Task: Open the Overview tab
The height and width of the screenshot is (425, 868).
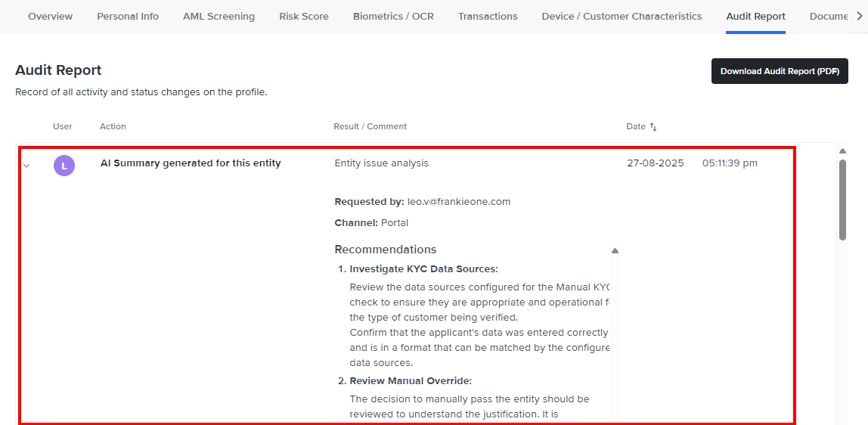Action: tap(51, 16)
